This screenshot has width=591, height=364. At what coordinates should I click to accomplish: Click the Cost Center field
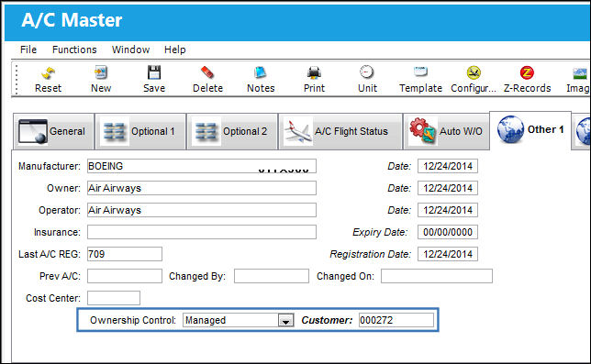(114, 298)
